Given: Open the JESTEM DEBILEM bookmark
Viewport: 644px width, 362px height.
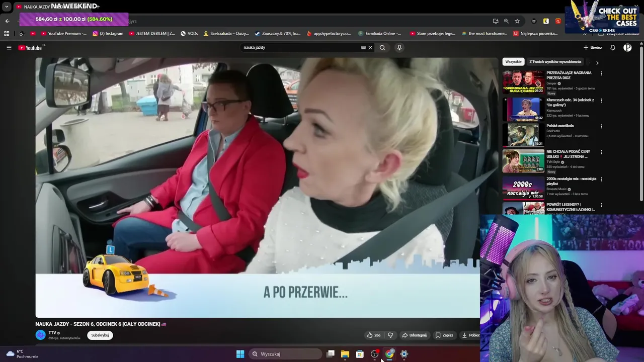Looking at the screenshot, I should click(x=152, y=34).
